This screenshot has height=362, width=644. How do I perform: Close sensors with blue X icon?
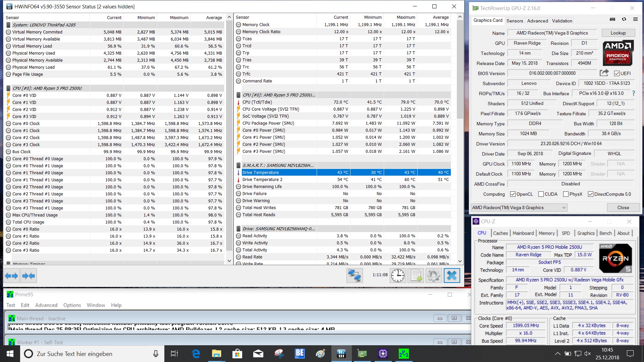pos(451,276)
